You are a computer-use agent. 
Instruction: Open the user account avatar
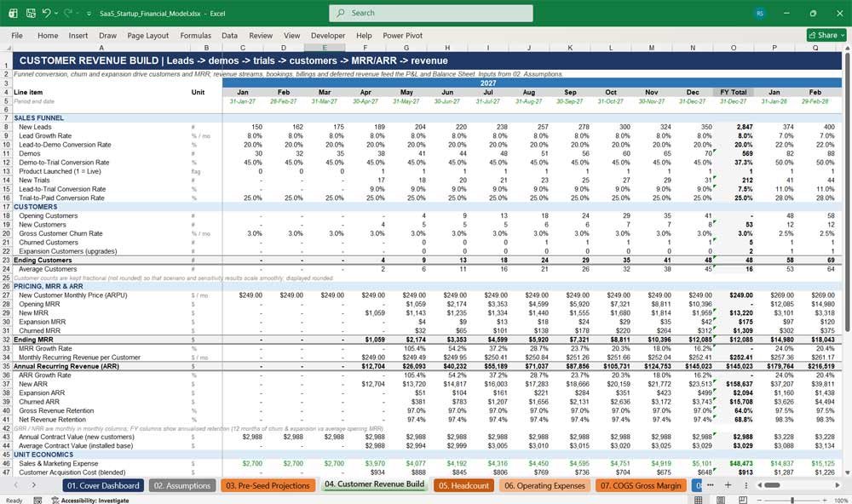click(760, 13)
